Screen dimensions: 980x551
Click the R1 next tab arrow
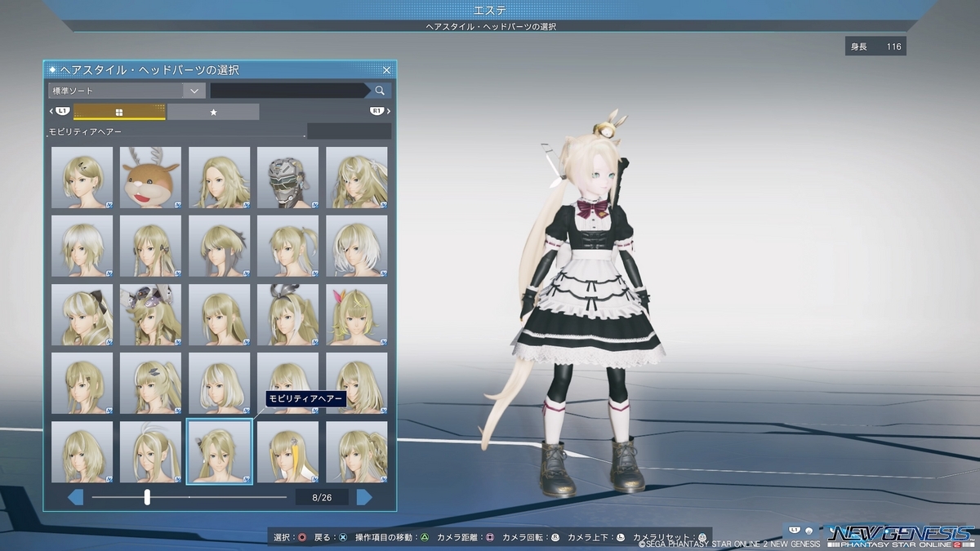pyautogui.click(x=380, y=111)
